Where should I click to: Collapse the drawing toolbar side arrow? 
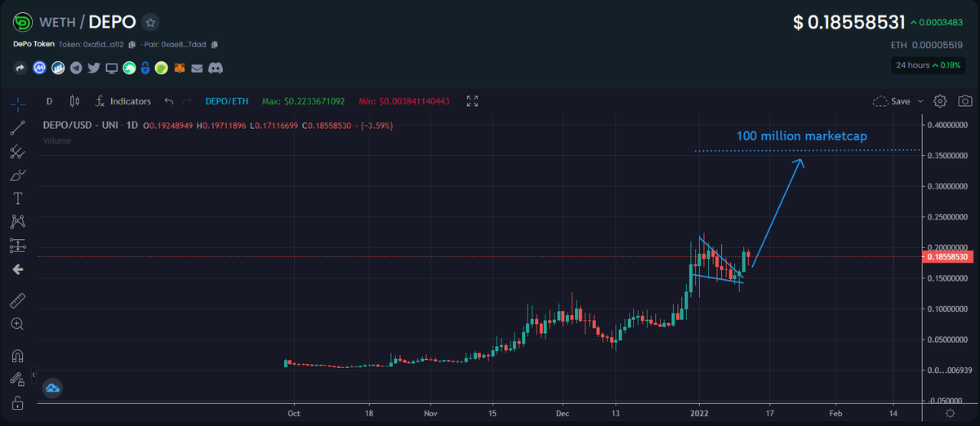coord(33,375)
